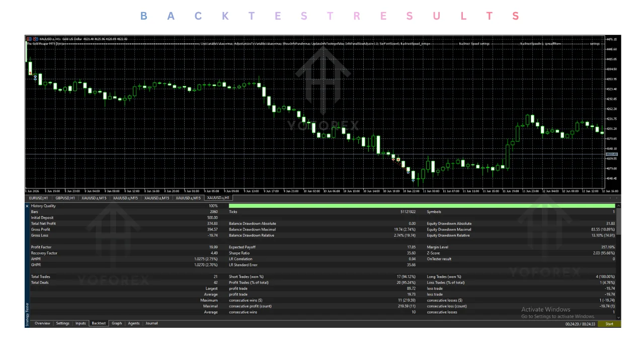Screen dimensions: 644x362
Task: Click the Expected Payoff value 17.85
Action: (411, 247)
